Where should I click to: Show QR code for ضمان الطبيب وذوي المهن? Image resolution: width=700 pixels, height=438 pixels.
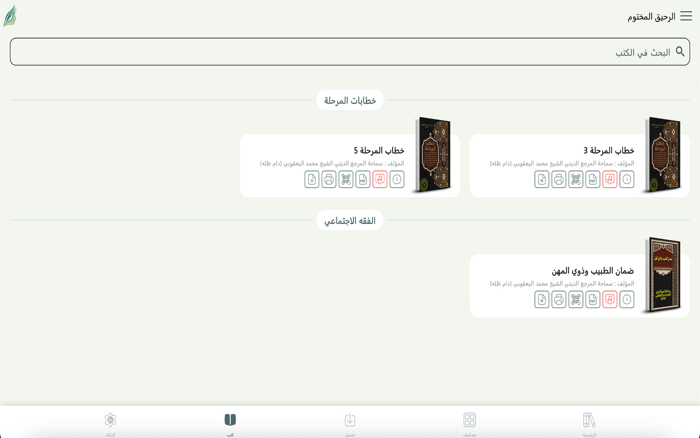[x=575, y=300]
